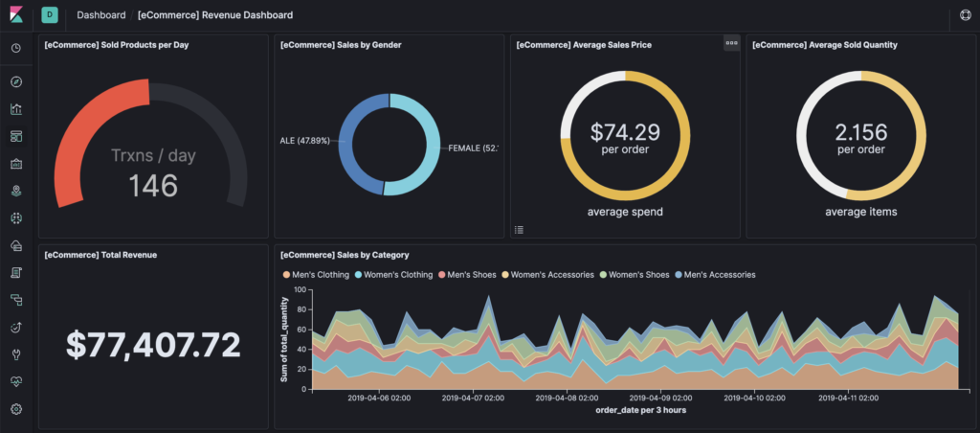Screen dimensions: 980x433
Task: Open Machine Learning in the sidebar
Action: [x=16, y=218]
